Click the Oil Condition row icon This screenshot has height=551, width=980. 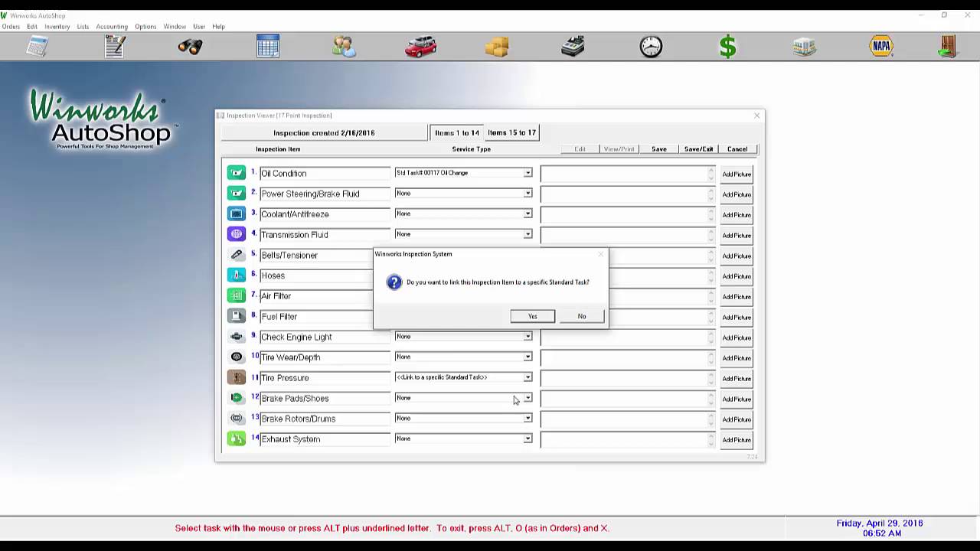[x=237, y=173]
